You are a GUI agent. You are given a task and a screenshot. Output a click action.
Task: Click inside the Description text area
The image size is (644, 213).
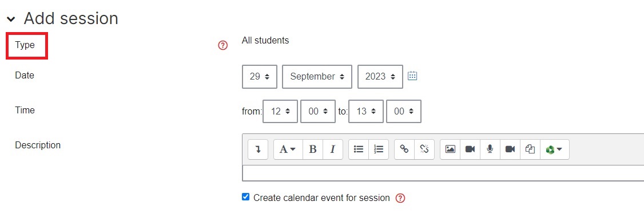pyautogui.click(x=443, y=173)
